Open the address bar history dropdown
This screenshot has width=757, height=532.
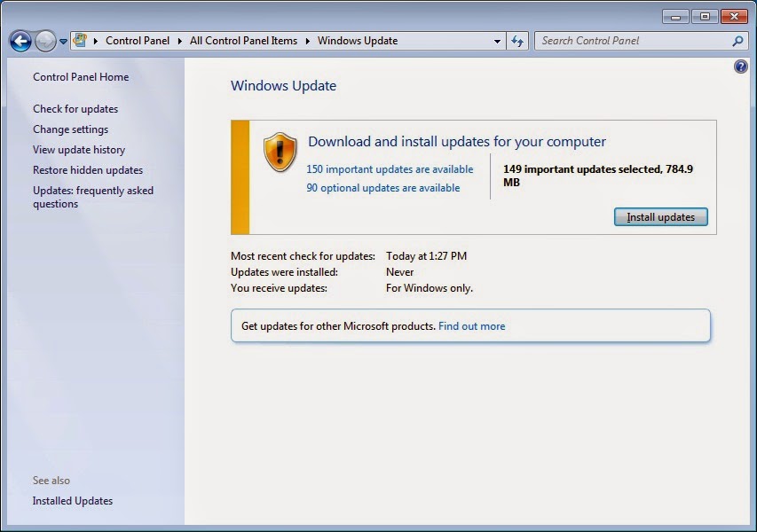(x=497, y=42)
